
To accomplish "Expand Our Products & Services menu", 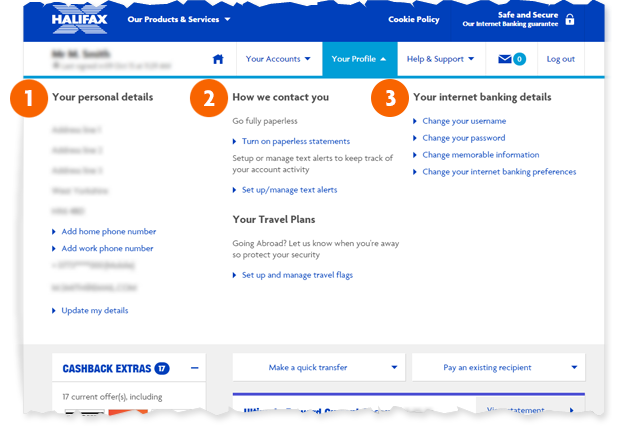I will [x=179, y=19].
